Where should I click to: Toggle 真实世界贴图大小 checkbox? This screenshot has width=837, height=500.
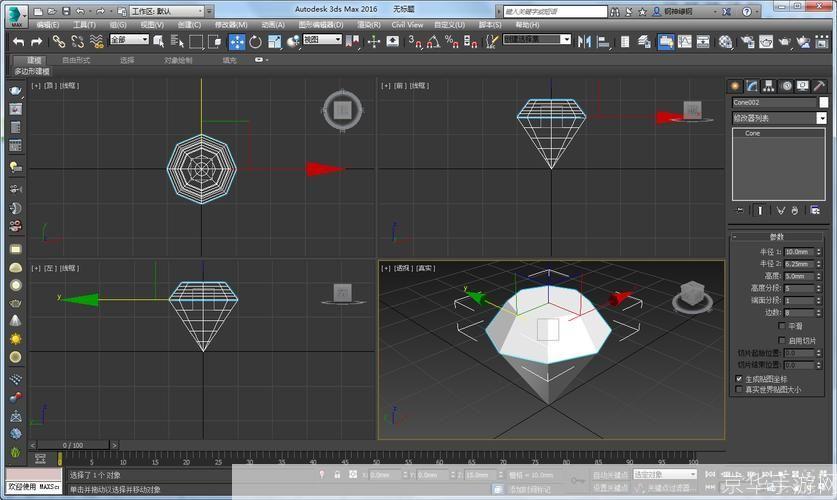[x=739, y=390]
